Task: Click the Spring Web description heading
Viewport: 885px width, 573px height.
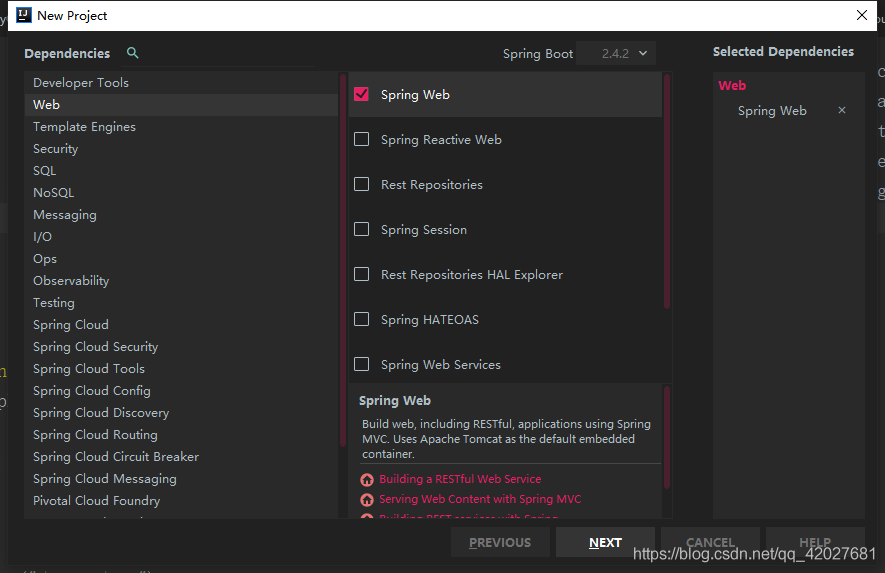Action: coord(395,401)
